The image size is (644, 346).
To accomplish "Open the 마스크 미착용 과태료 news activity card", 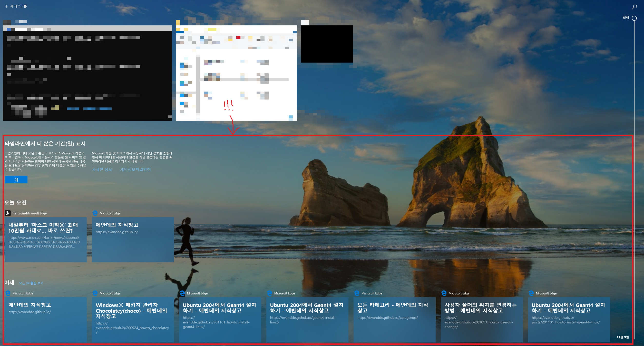I will [x=45, y=239].
